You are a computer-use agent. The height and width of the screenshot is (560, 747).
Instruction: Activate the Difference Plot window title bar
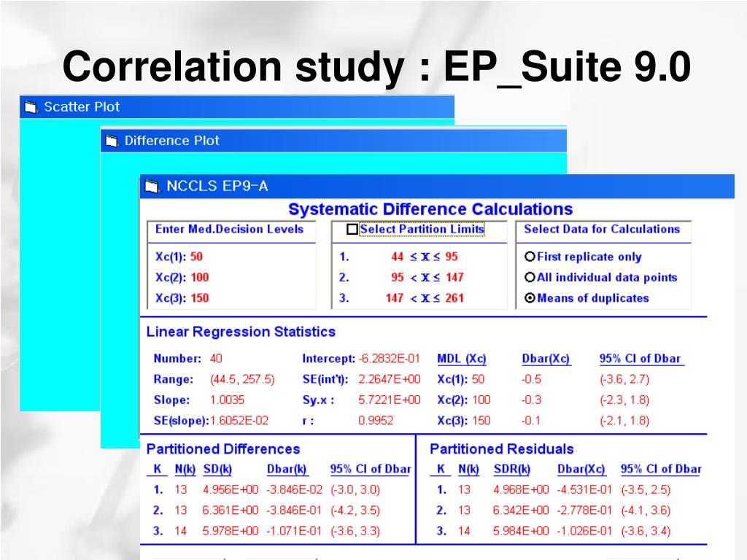[x=333, y=141]
